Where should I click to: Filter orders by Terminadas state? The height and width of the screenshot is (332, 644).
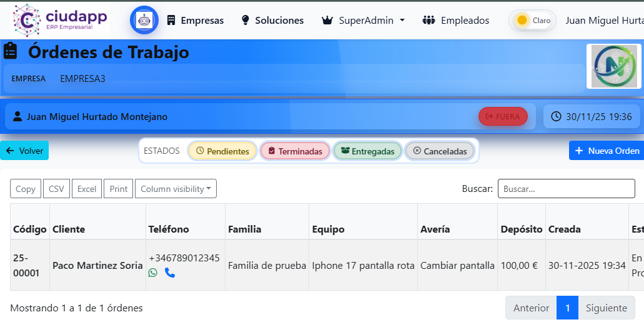click(295, 151)
